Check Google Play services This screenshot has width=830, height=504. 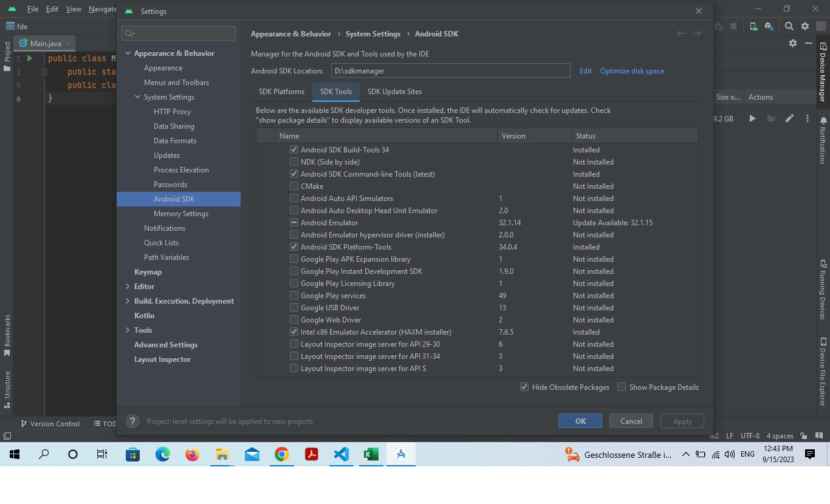pyautogui.click(x=294, y=295)
